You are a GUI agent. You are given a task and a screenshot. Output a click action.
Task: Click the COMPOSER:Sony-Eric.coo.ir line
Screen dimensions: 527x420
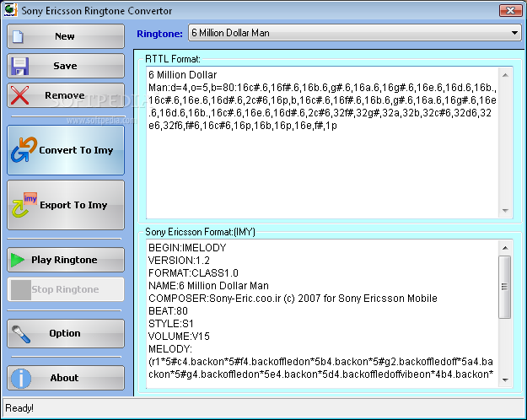(293, 299)
